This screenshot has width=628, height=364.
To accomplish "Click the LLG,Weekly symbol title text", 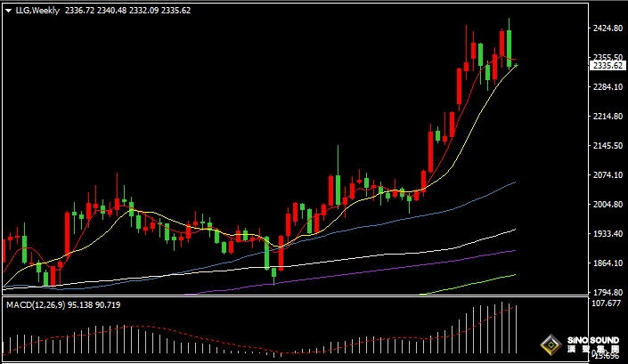I will pos(36,11).
